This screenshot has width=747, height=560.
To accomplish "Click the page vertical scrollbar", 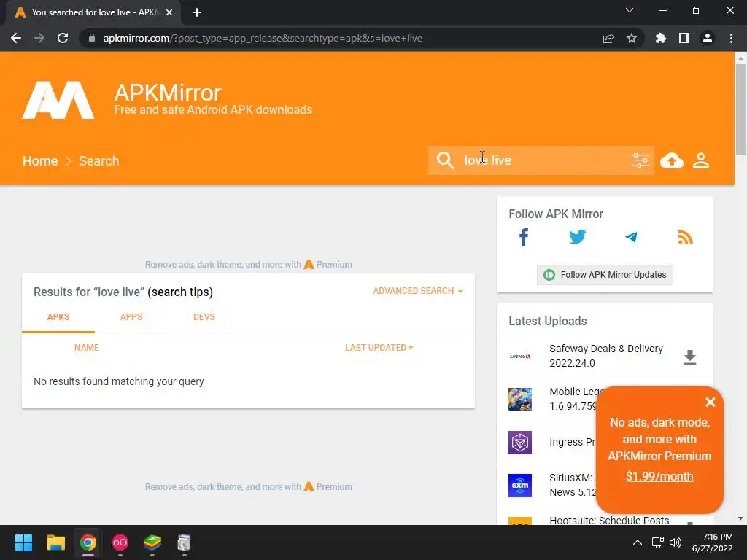I will click(x=740, y=109).
